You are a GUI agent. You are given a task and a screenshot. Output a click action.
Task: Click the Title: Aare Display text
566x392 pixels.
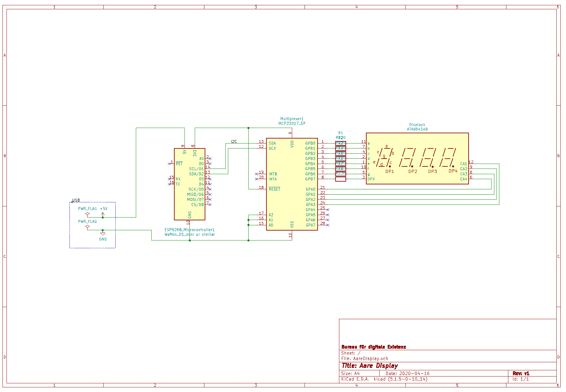(x=370, y=366)
